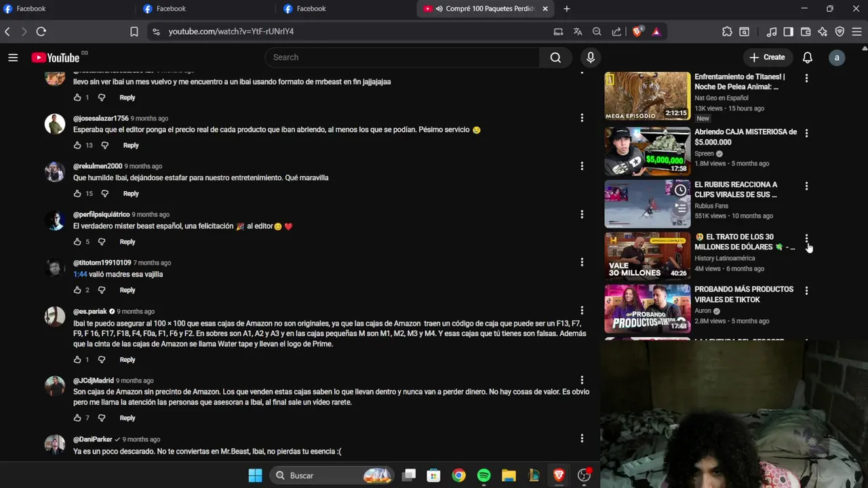Click in the YouTube search field
This screenshot has height=488, width=868.
point(403,58)
